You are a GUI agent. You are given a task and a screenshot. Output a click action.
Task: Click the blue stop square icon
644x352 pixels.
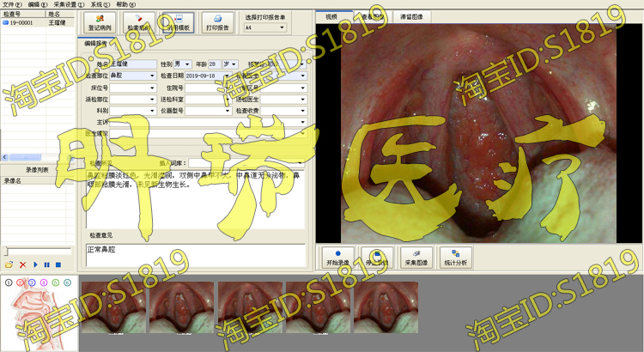[58, 265]
